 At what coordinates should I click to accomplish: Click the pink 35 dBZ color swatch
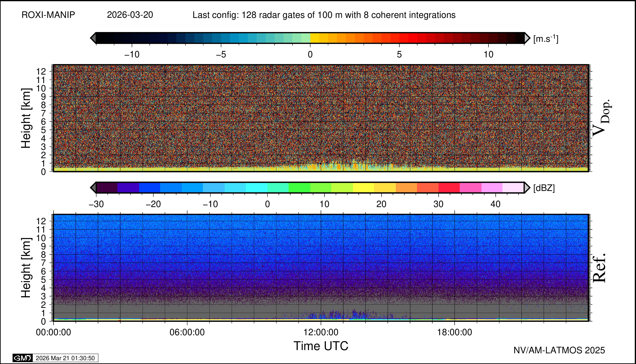[x=470, y=188]
